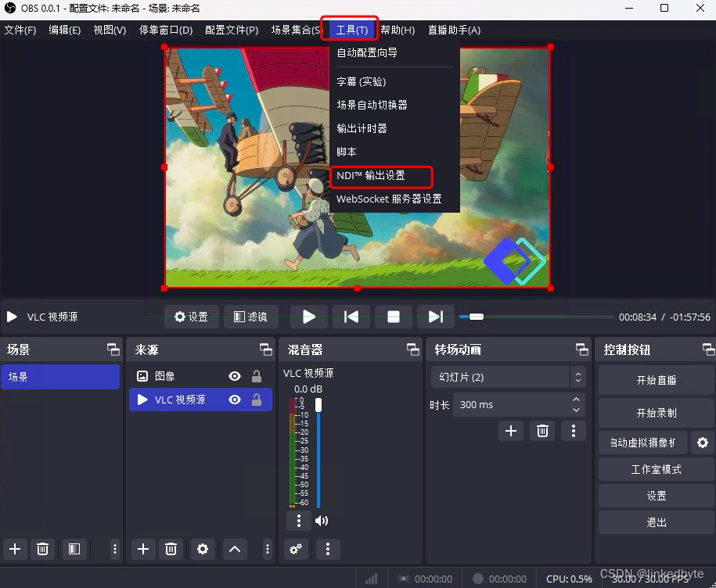
Task: Open the 视图(V) menu
Action: point(110,30)
